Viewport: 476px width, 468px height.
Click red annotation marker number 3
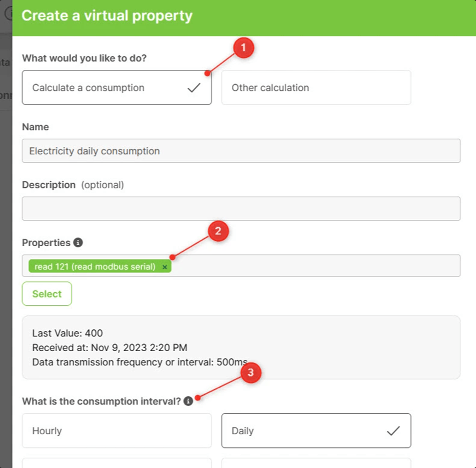point(251,372)
